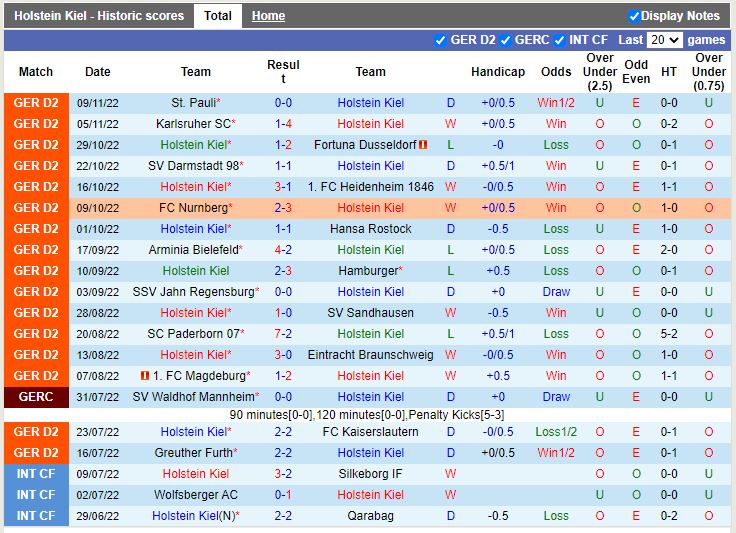Screen dimensions: 736x533
Task: Click the Draw odds on 03/09/22
Action: (x=556, y=292)
